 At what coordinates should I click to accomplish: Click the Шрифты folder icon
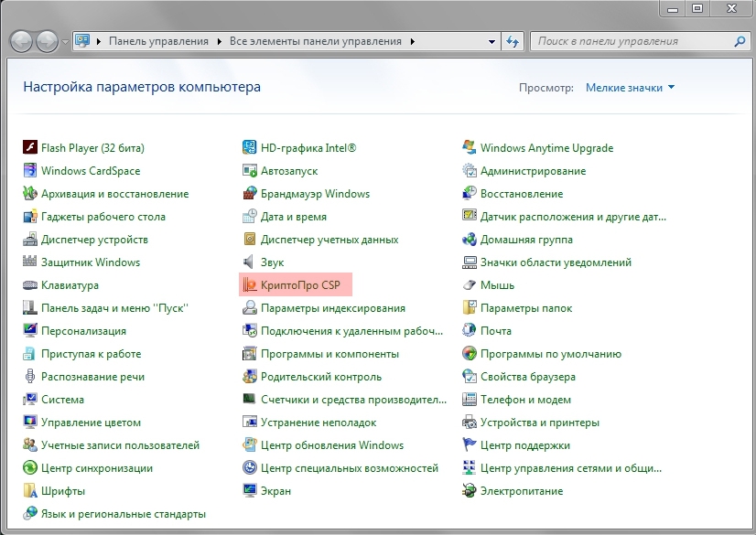click(30, 491)
